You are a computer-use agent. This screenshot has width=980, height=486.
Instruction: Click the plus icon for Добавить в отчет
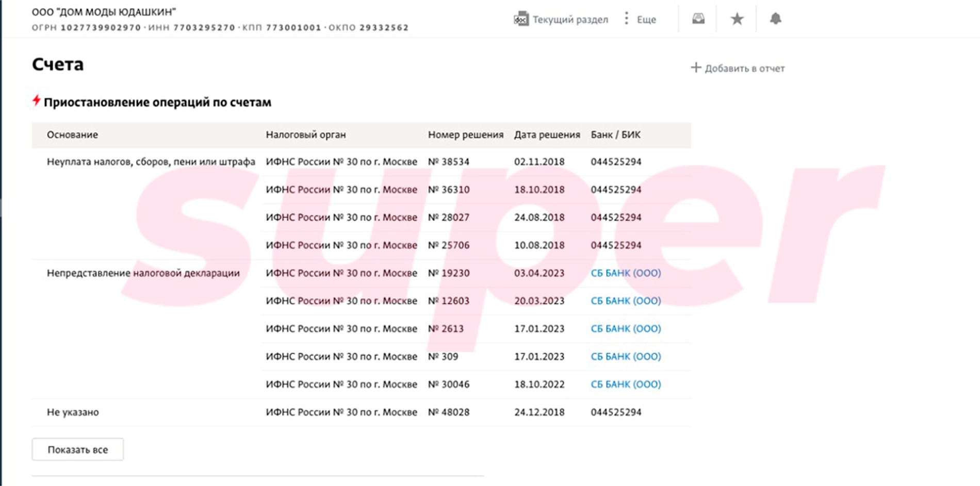point(696,68)
